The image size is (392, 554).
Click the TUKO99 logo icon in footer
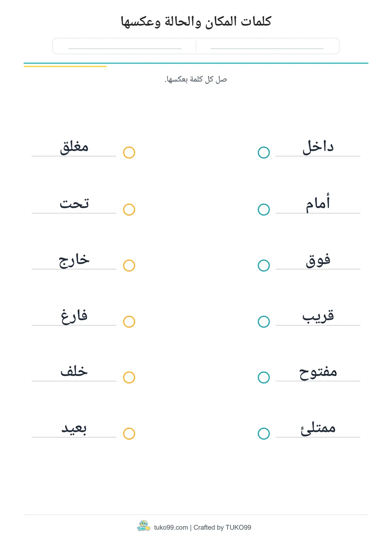click(143, 526)
